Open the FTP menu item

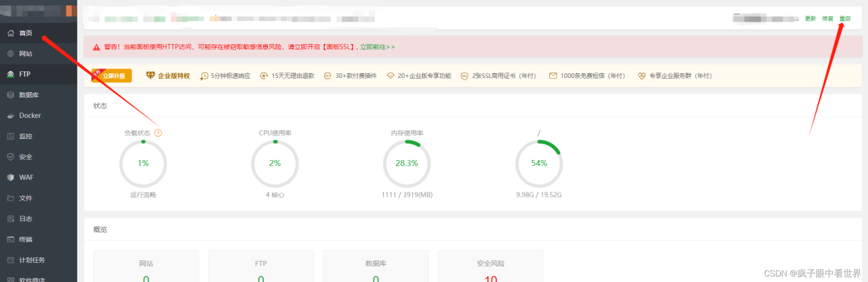pos(39,74)
